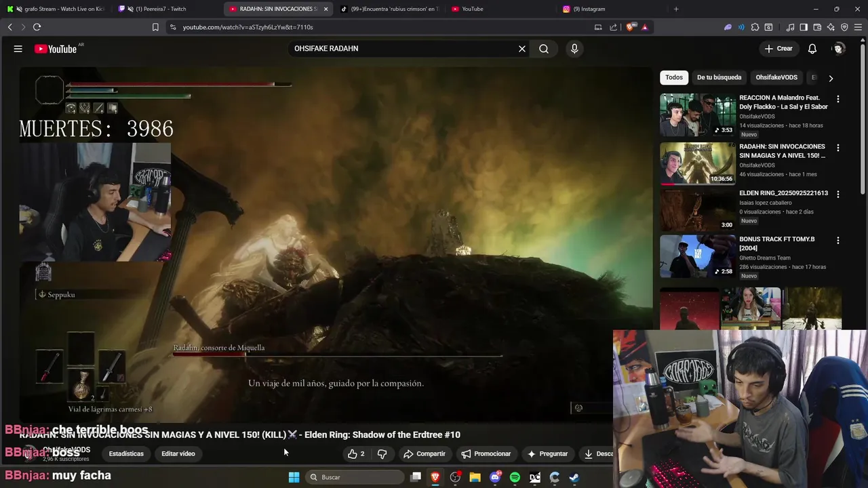Open options for Malandro reaction video
This screenshot has width=868, height=488.
tap(838, 99)
